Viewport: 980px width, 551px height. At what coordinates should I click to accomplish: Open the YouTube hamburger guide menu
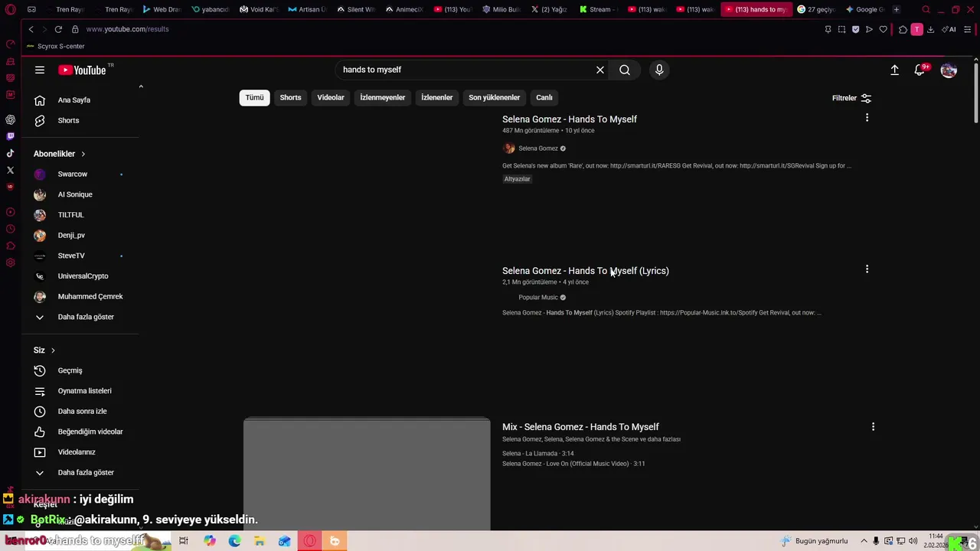(40, 70)
